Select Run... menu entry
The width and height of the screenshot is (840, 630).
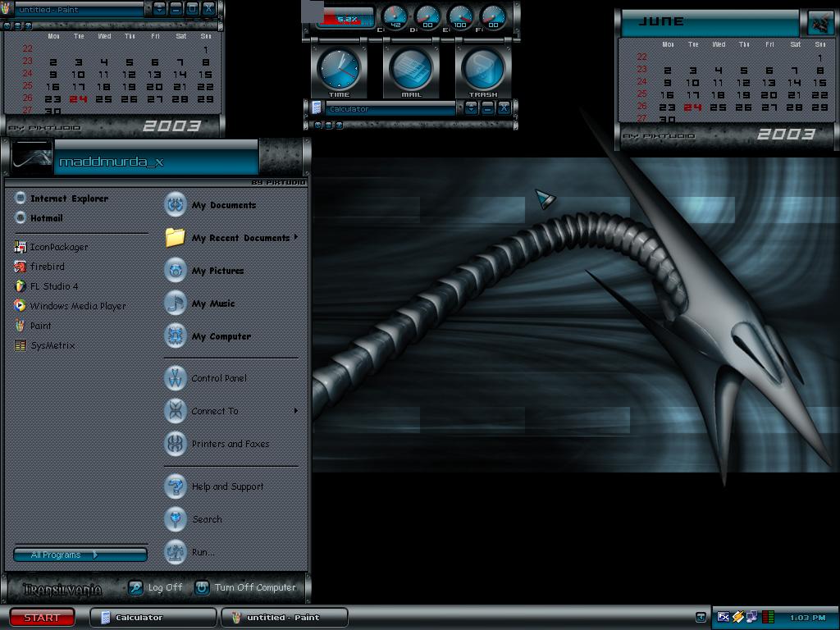pyautogui.click(x=190, y=552)
